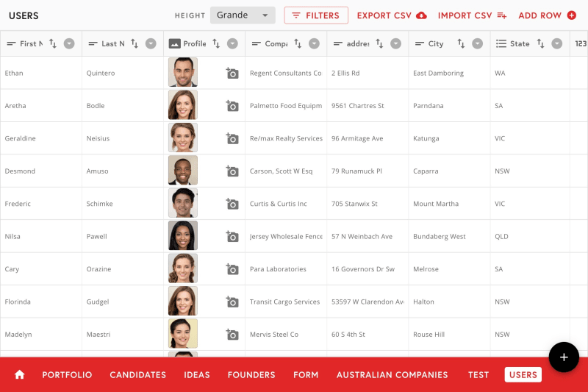
Task: Open the Company column options menu
Action: [x=315, y=43]
